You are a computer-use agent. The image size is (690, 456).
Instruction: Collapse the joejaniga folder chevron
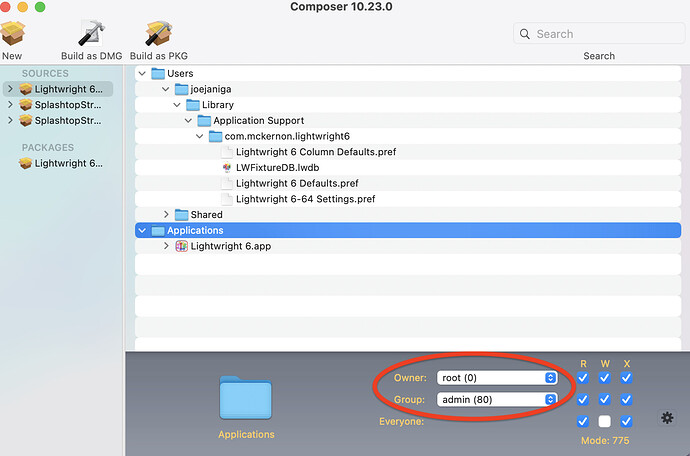tap(165, 89)
